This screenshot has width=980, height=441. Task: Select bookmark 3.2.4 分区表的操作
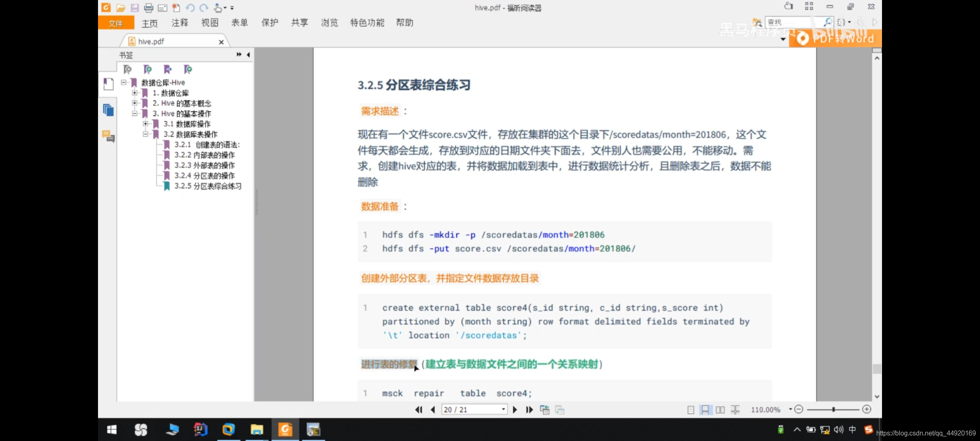(204, 176)
